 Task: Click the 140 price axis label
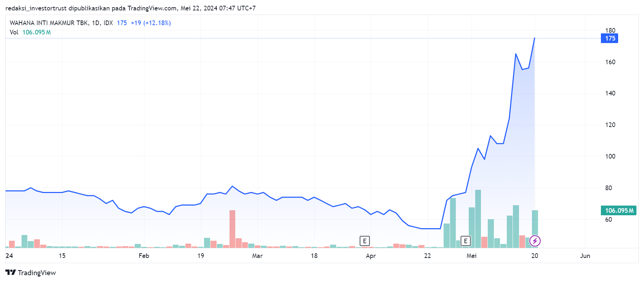click(x=610, y=93)
